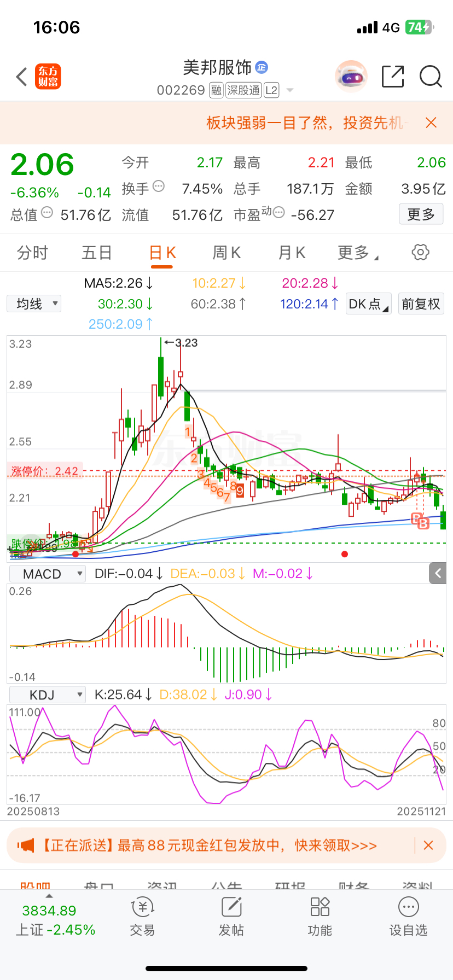This screenshot has width=453, height=980.
Task: Tap 上证 index 3834.89 ticker
Action: (x=55, y=920)
